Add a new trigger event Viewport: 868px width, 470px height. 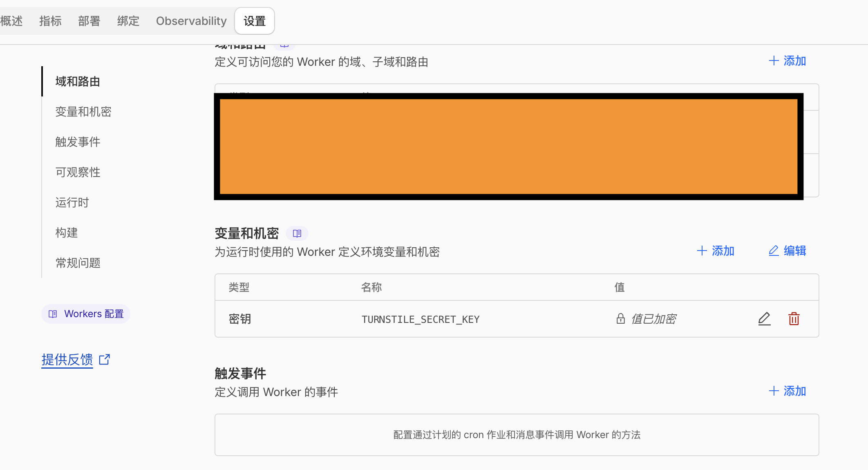click(787, 391)
